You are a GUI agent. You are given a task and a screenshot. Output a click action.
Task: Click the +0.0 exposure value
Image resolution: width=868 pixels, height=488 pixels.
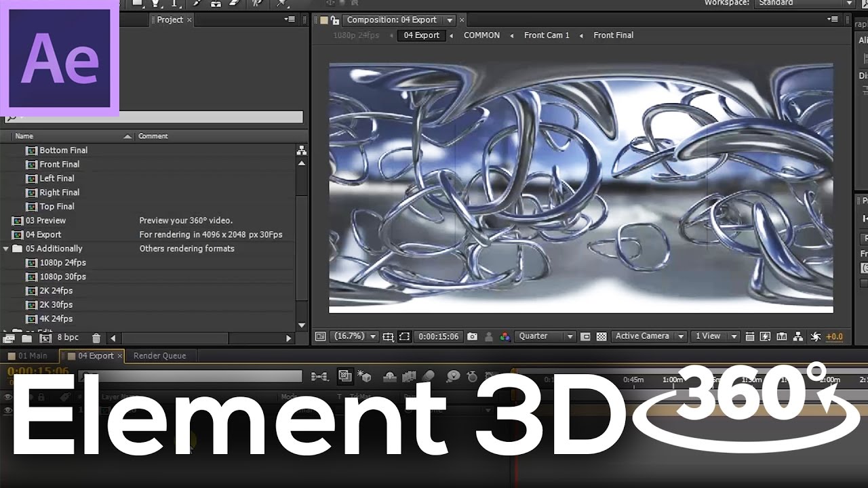click(834, 336)
